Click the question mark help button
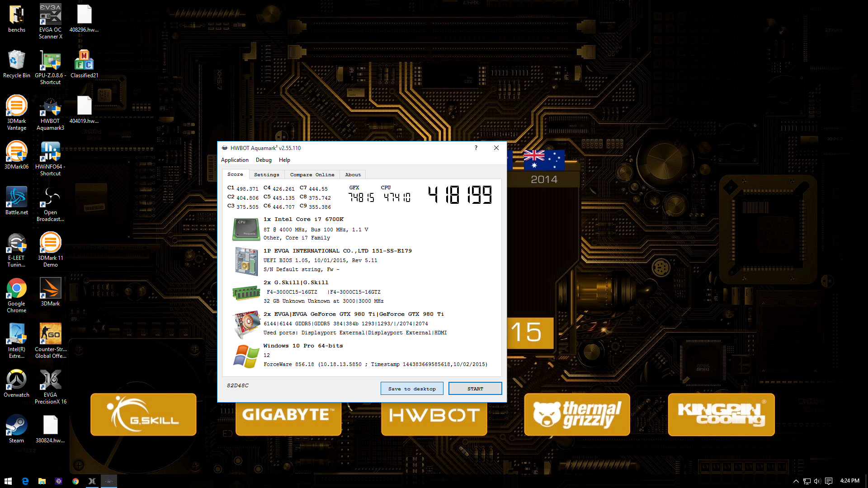 (x=476, y=148)
